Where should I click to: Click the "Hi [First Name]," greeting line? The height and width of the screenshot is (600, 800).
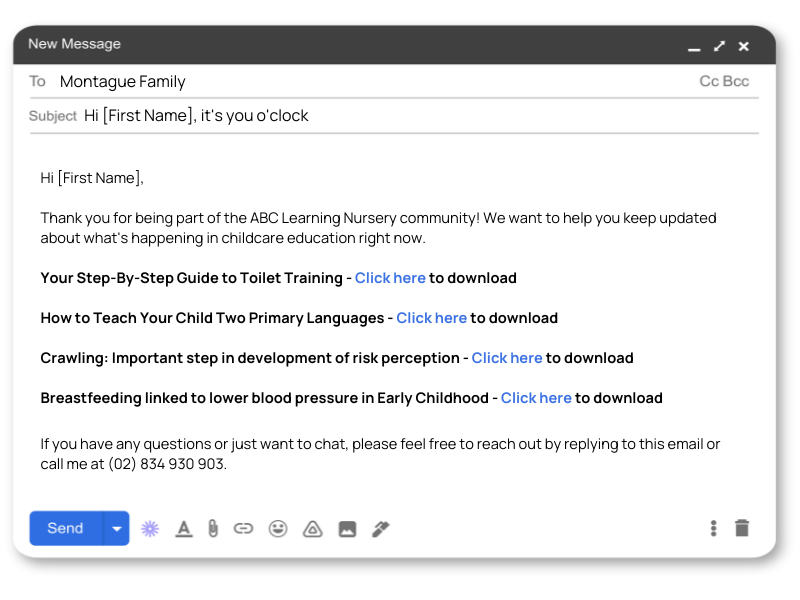(92, 178)
